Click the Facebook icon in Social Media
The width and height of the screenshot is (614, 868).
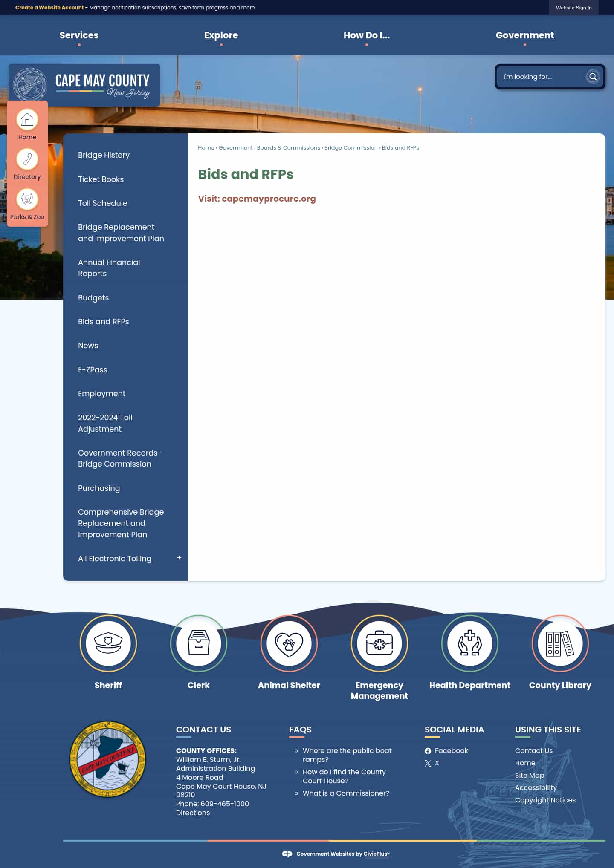pos(428,751)
